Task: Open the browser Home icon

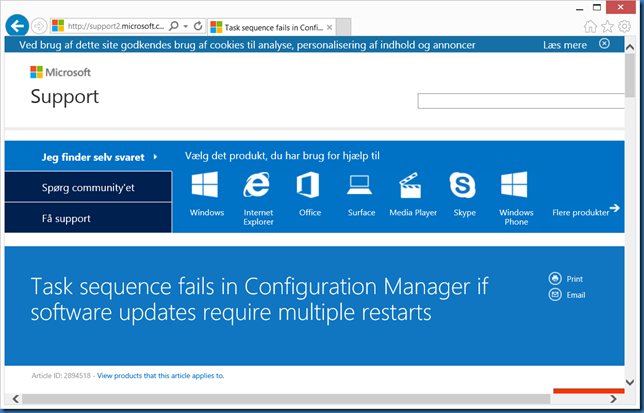Action: pos(591,25)
